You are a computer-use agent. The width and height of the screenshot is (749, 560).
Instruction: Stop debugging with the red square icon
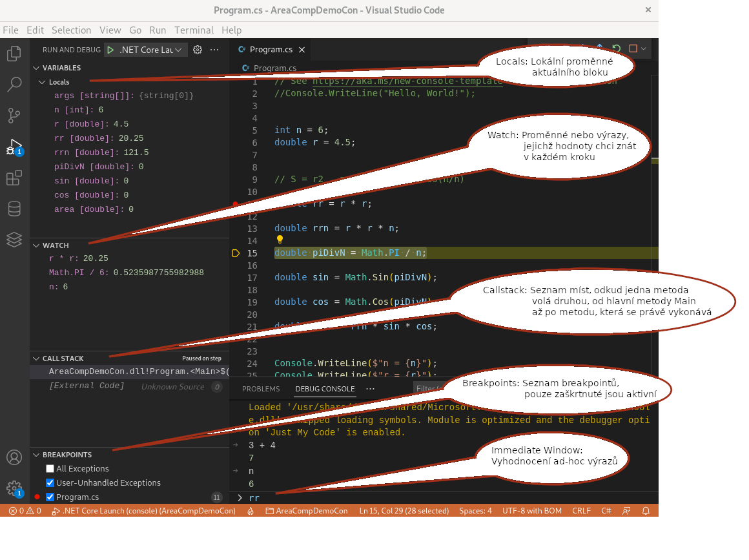pyautogui.click(x=633, y=48)
